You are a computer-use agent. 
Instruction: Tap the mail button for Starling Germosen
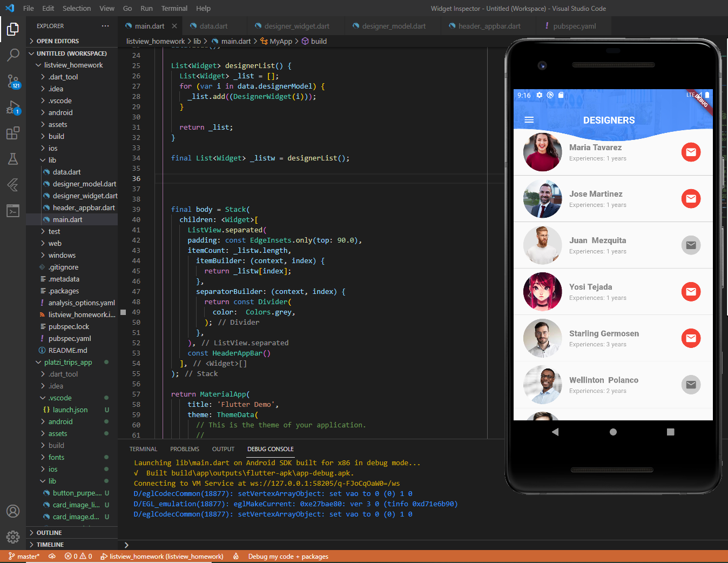pyautogui.click(x=691, y=338)
